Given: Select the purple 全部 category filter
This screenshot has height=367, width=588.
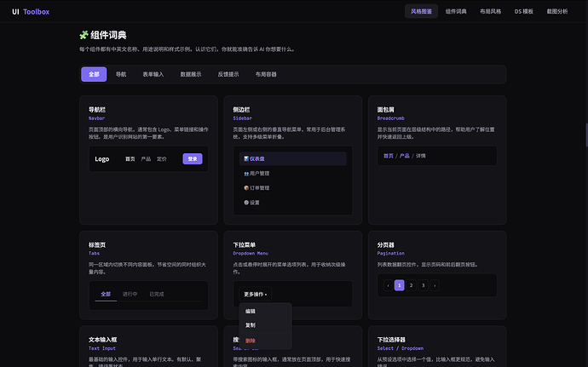Looking at the screenshot, I should pyautogui.click(x=94, y=74).
